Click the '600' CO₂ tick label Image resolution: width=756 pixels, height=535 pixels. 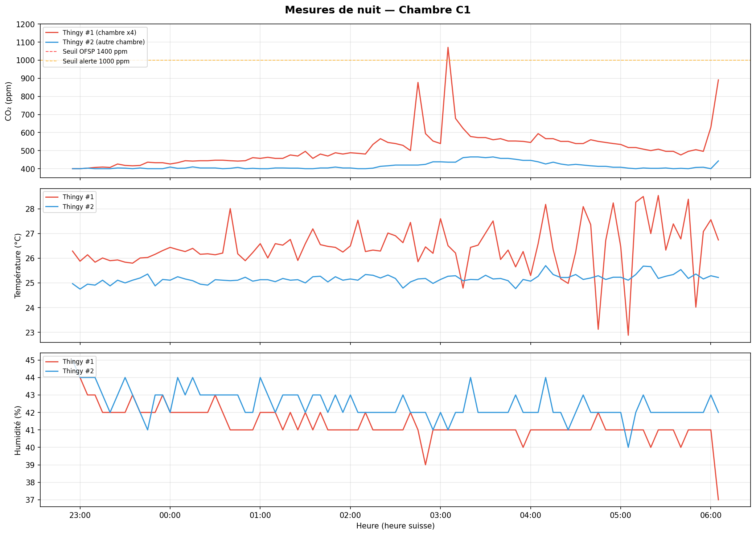point(28,133)
